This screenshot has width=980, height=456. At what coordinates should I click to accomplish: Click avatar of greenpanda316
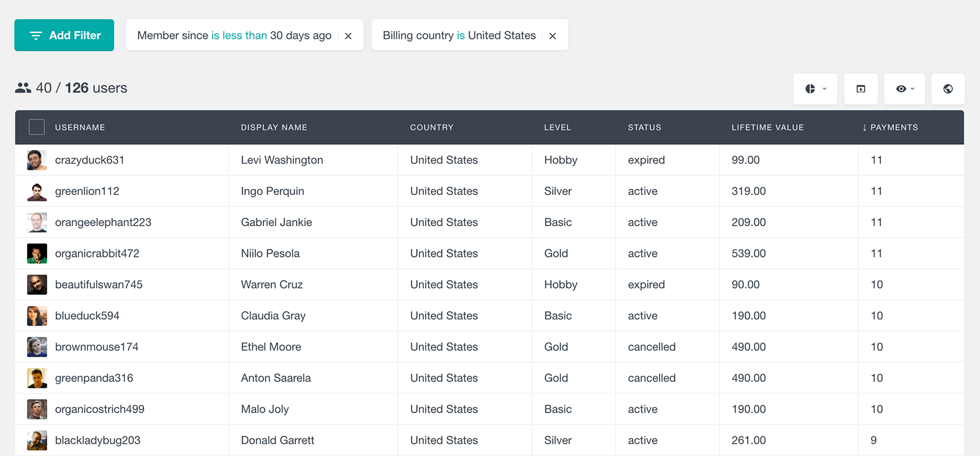(37, 378)
